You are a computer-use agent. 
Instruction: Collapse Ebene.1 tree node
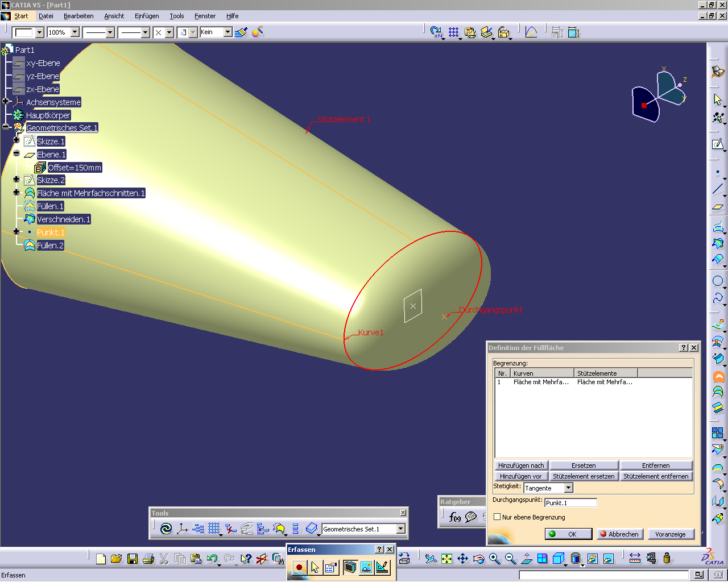coord(16,153)
